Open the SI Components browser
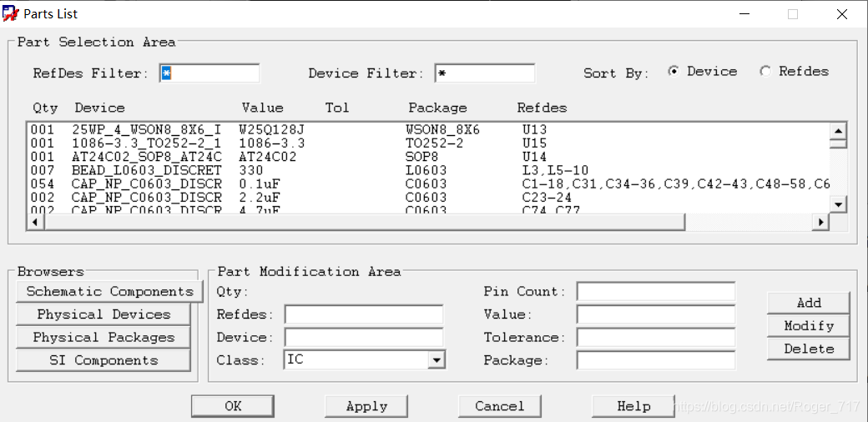This screenshot has width=868, height=422. [x=103, y=360]
